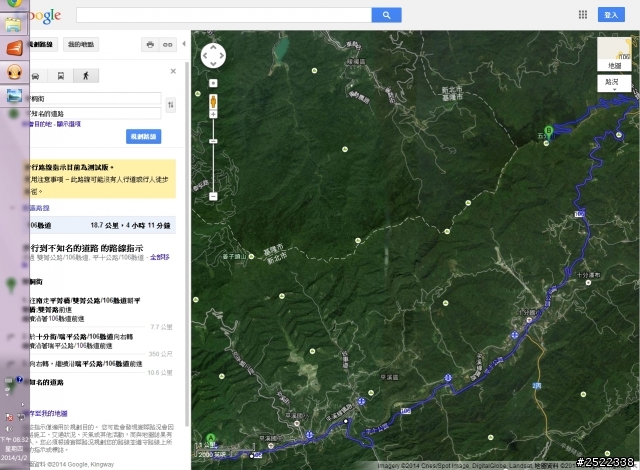640x470 pixels.
Task: Click zoom in plus button
Action: (x=213, y=114)
